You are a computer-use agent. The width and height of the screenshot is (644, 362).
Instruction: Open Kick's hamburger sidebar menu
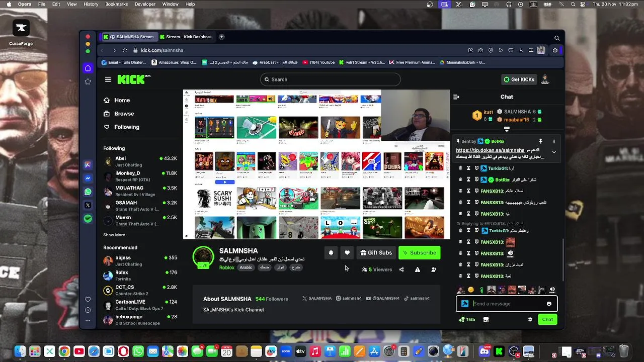(x=108, y=79)
